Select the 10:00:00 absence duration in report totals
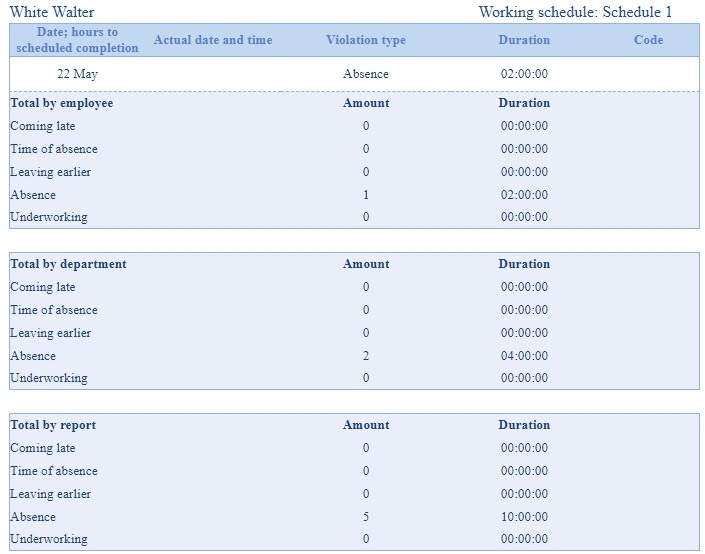The image size is (705, 554). [524, 517]
